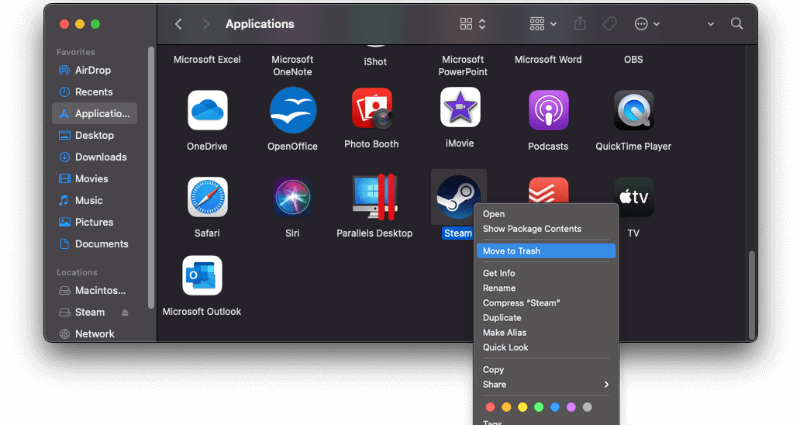Switch to icon grid view
The width and height of the screenshot is (800, 425).
pos(466,24)
